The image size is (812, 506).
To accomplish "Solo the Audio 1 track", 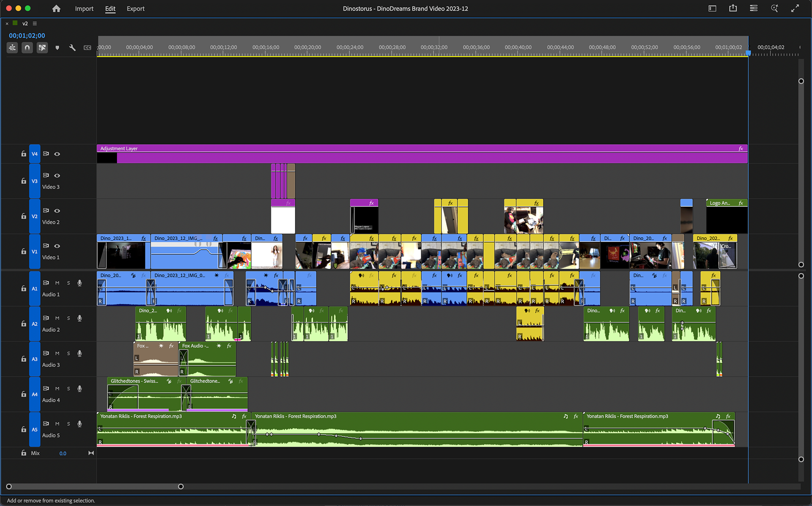I will [x=68, y=283].
